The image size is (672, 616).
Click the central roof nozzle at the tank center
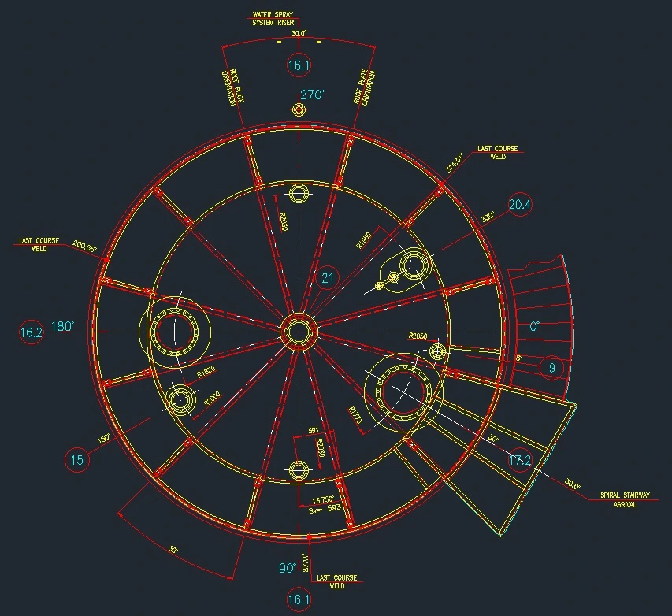pyautogui.click(x=299, y=331)
